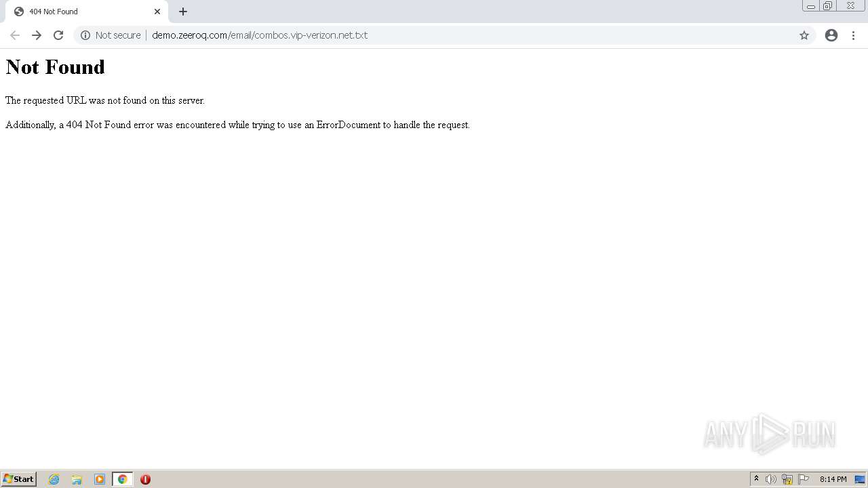The width and height of the screenshot is (868, 488).
Task: Open the Chrome profile avatar
Action: coord(831,35)
